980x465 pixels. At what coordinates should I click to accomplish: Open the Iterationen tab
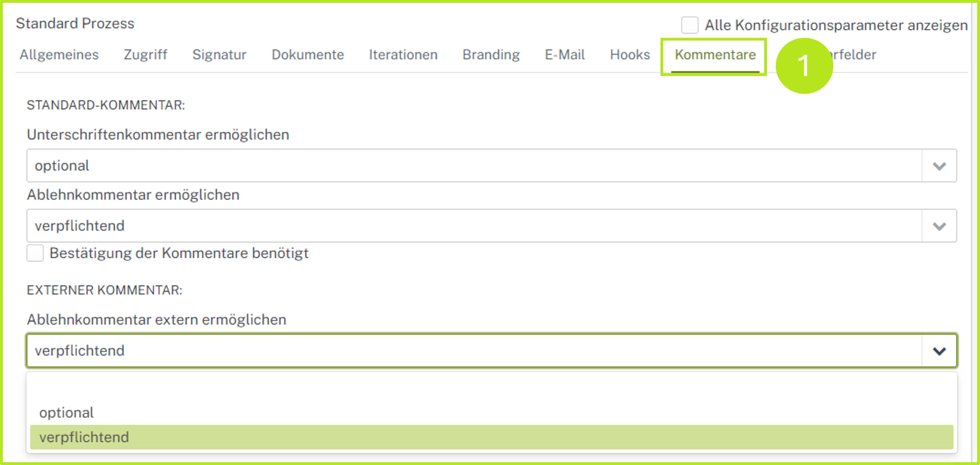[x=403, y=55]
